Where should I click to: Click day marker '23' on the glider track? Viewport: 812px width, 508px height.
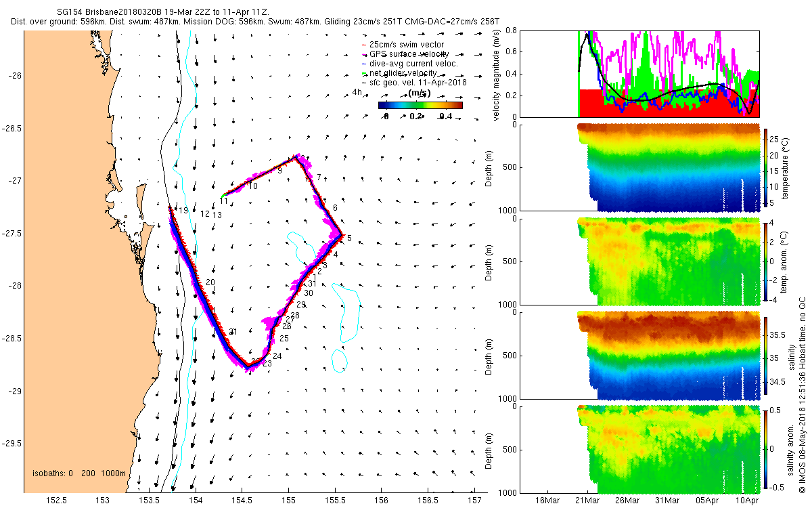pyautogui.click(x=267, y=364)
